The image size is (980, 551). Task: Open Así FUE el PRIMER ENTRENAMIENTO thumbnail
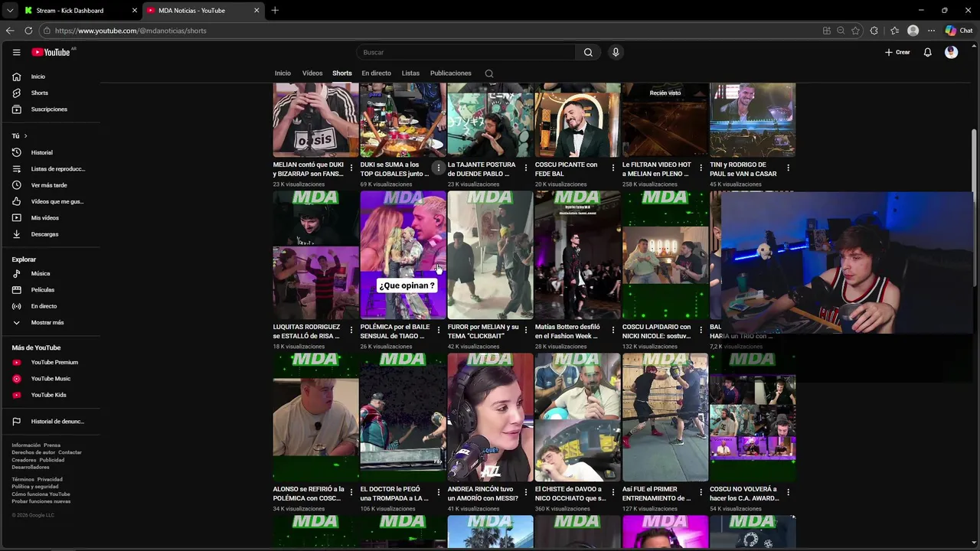[665, 417]
